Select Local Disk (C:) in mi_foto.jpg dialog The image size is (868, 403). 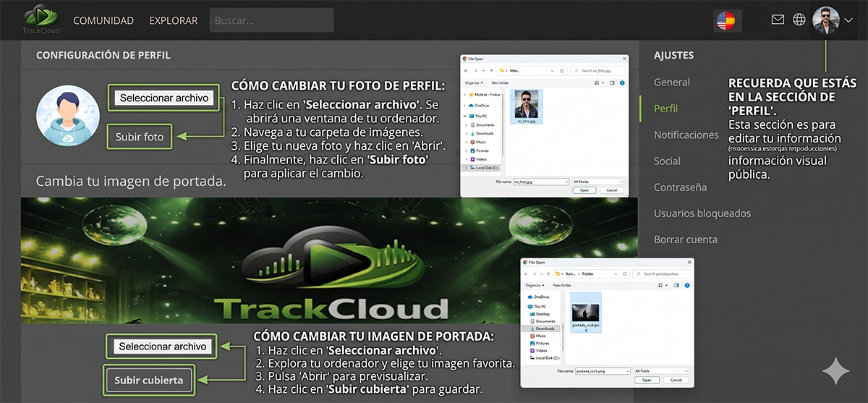tap(481, 168)
